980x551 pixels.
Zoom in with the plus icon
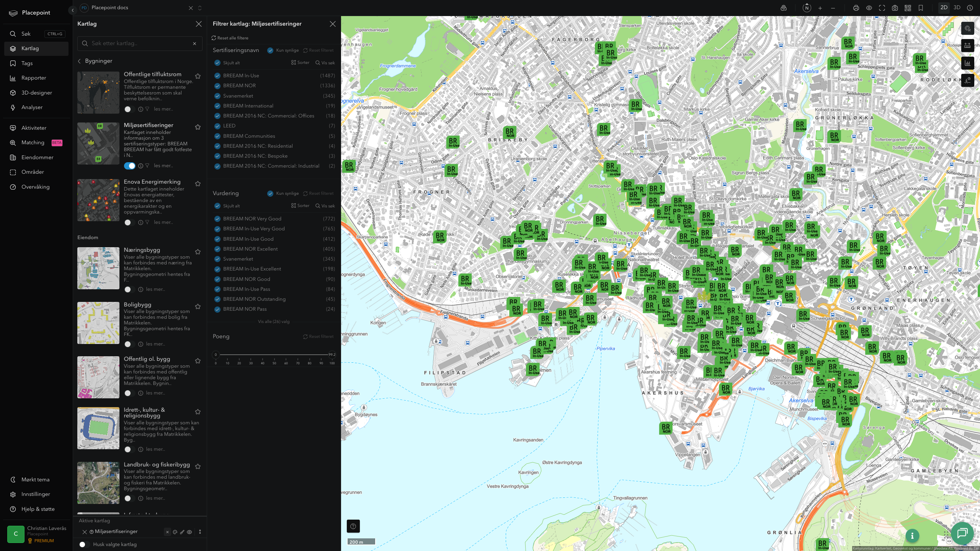coord(820,8)
